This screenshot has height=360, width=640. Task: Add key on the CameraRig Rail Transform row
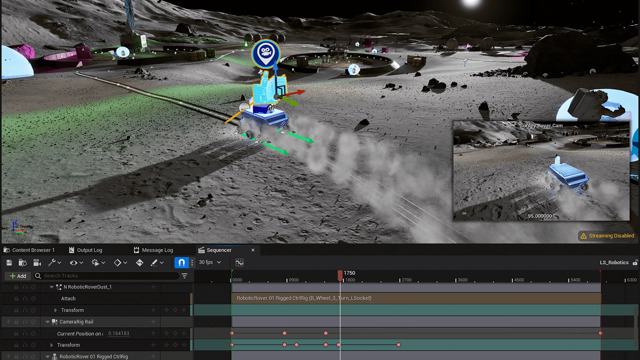pyautogui.click(x=176, y=345)
